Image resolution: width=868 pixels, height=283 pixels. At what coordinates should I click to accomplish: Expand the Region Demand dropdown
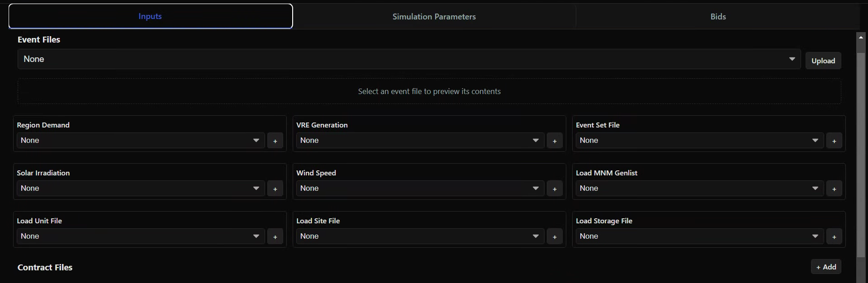point(140,141)
